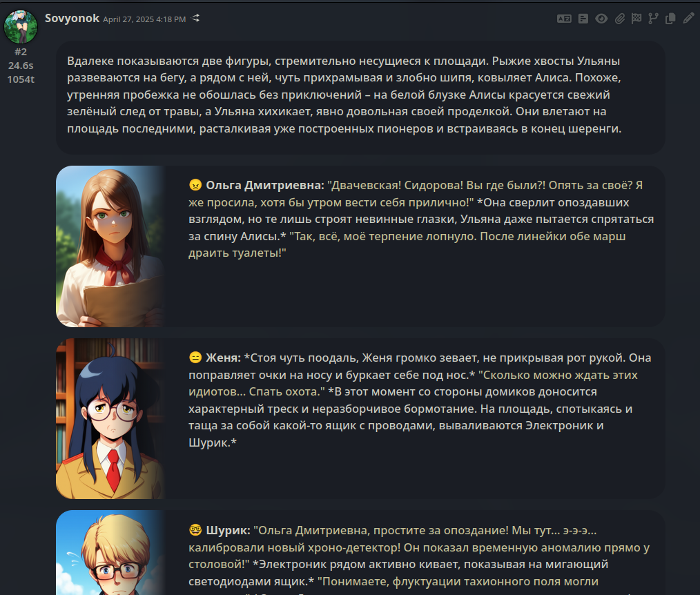Click message number #2 label

(21, 52)
